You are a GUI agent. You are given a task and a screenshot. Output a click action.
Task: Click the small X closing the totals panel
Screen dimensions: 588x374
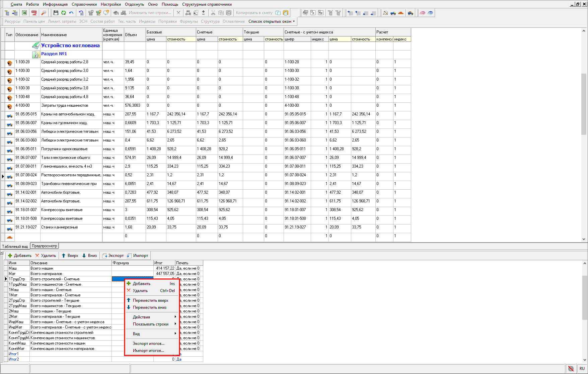pyautogui.click(x=2, y=253)
